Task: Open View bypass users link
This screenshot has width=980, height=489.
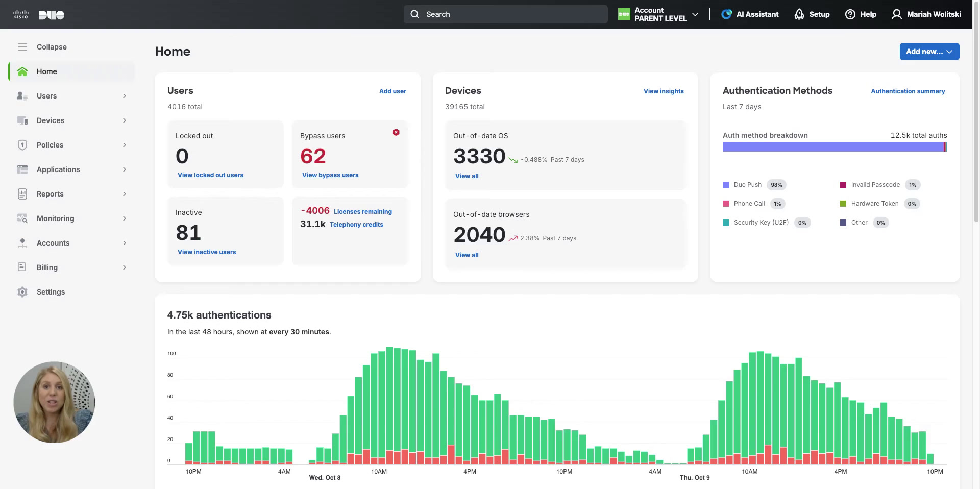Action: 330,175
